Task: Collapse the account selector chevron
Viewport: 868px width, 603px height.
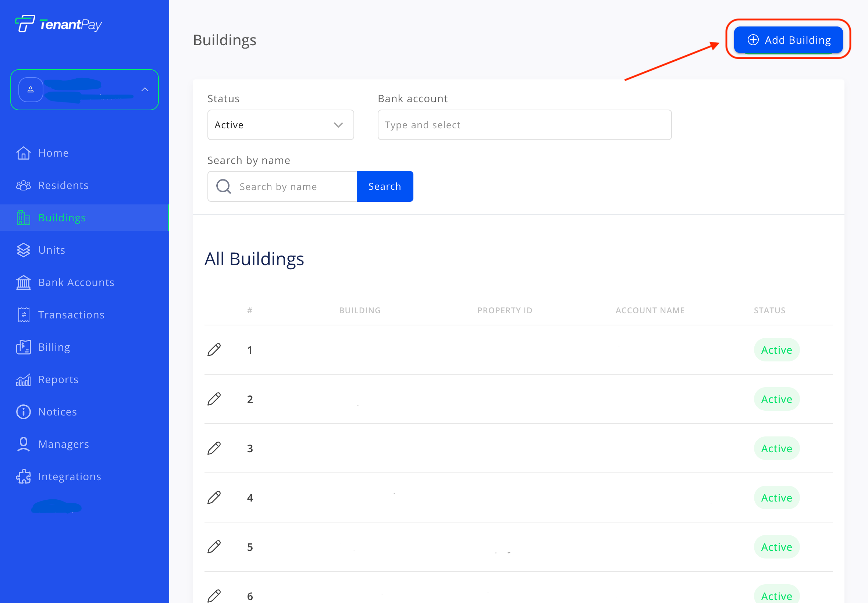Action: (145, 90)
